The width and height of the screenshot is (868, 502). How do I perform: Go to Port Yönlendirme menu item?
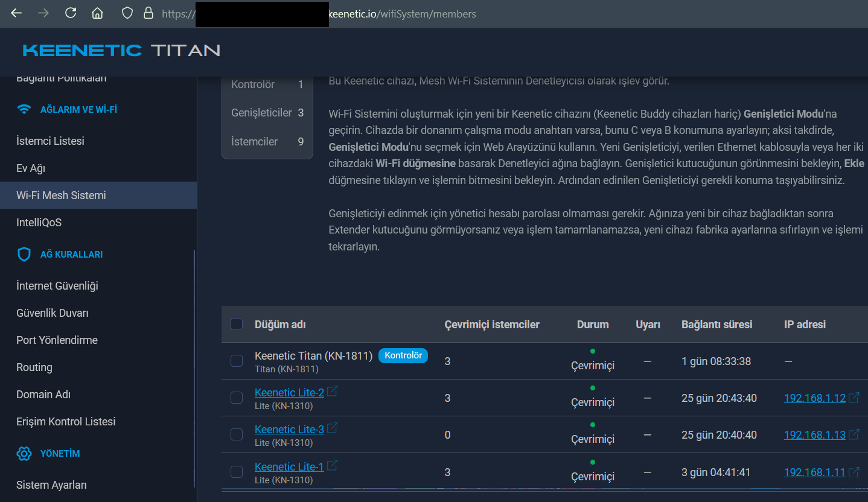pos(57,340)
